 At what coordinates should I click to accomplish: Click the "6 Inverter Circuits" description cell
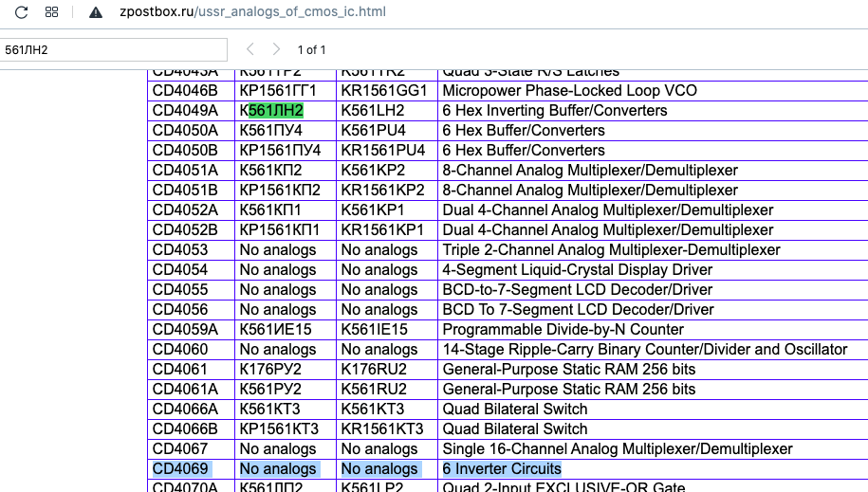click(502, 469)
